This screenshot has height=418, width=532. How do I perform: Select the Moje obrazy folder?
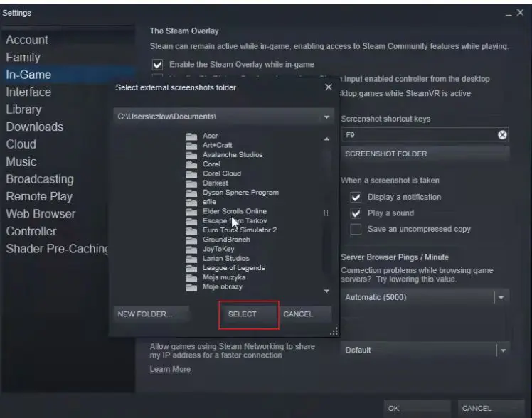222,286
